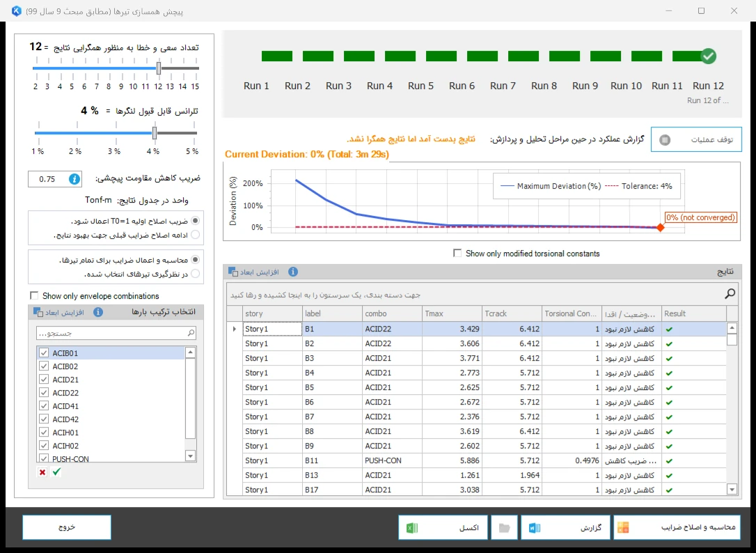Click the search magnifier icon in the results panel

pyautogui.click(x=730, y=293)
